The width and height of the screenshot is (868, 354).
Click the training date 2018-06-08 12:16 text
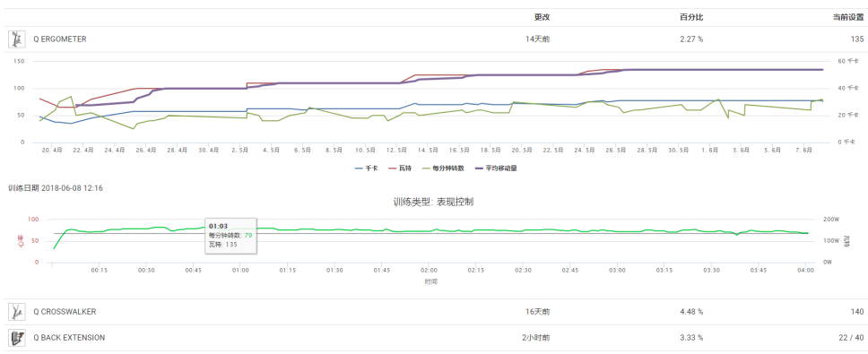55,188
